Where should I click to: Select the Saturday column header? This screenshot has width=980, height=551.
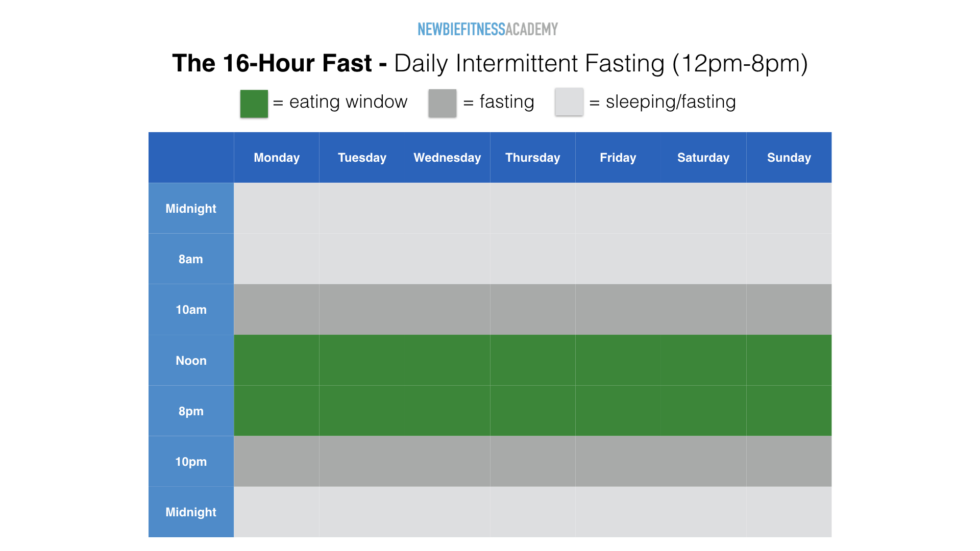click(x=703, y=158)
